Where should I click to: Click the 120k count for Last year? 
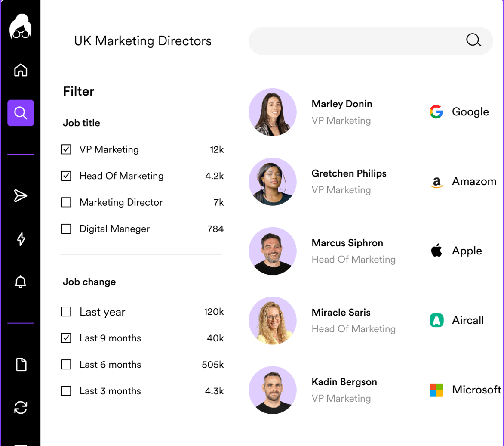tap(214, 312)
